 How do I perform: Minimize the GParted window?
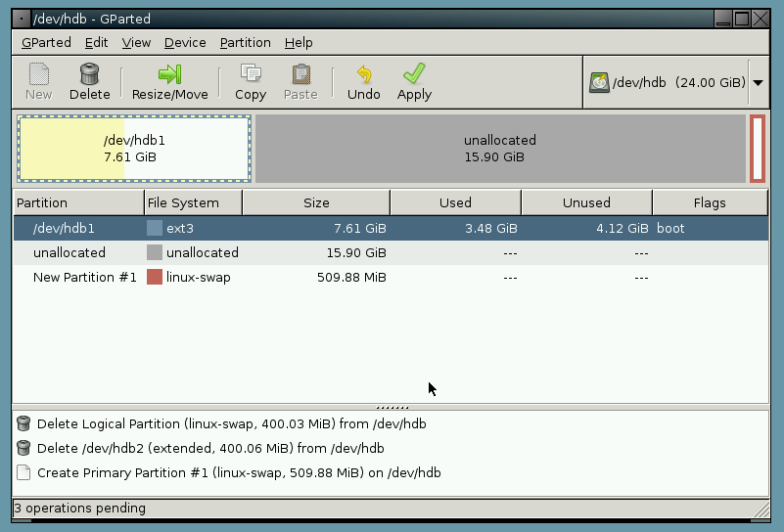(722, 19)
